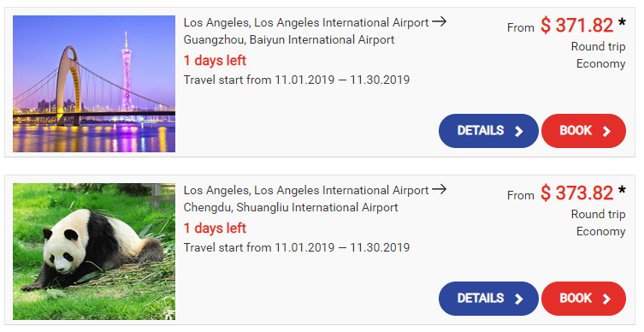Select the $ 371.82 price
644x332 pixels.
coord(577,25)
